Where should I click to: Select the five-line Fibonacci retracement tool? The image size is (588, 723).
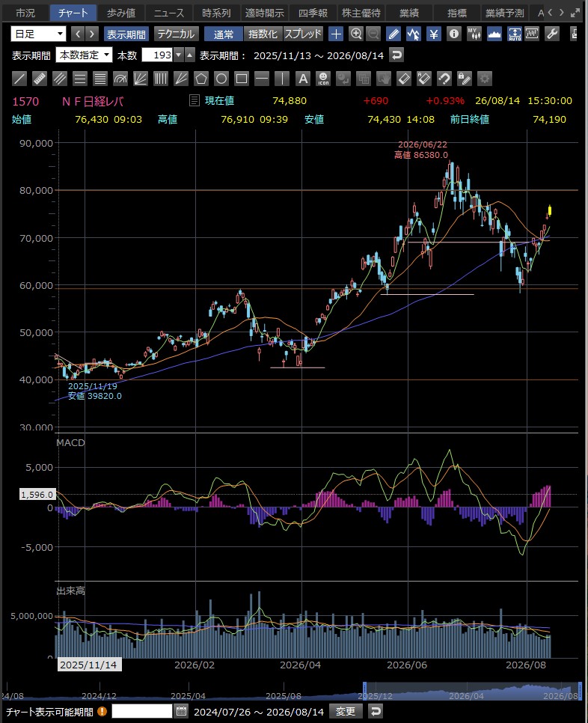point(100,79)
